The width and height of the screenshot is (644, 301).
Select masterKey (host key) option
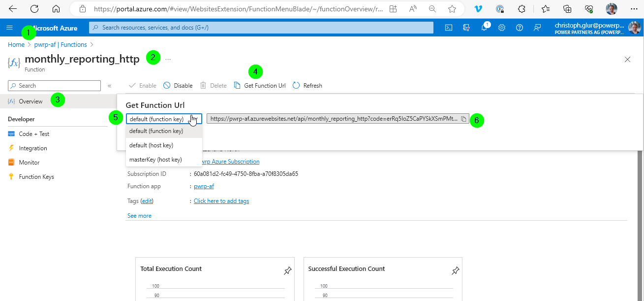164,160
